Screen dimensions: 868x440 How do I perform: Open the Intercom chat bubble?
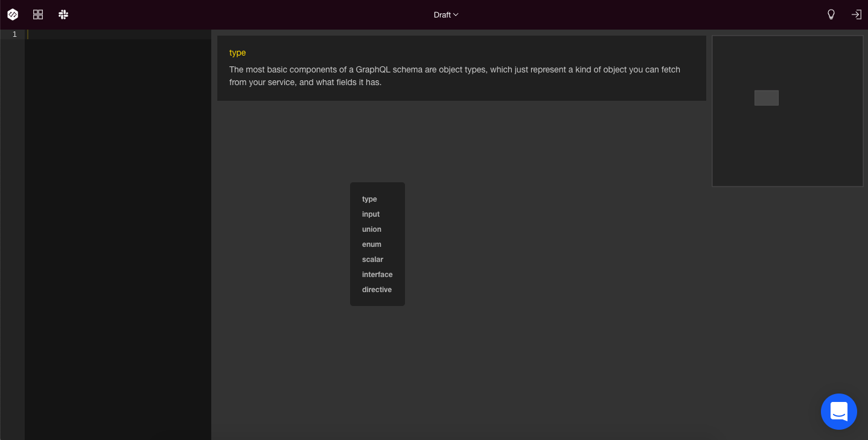pos(839,412)
